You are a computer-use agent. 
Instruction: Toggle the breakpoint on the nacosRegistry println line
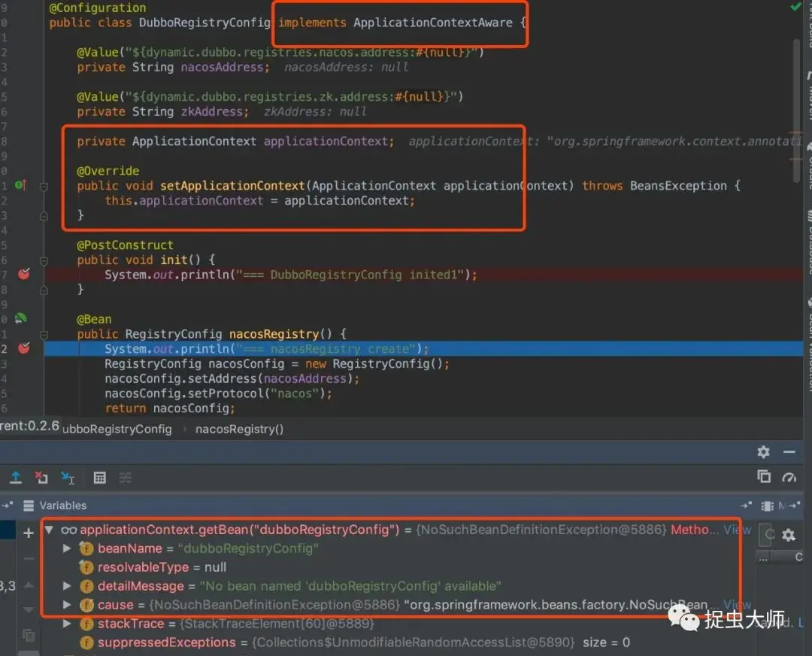coord(24,348)
